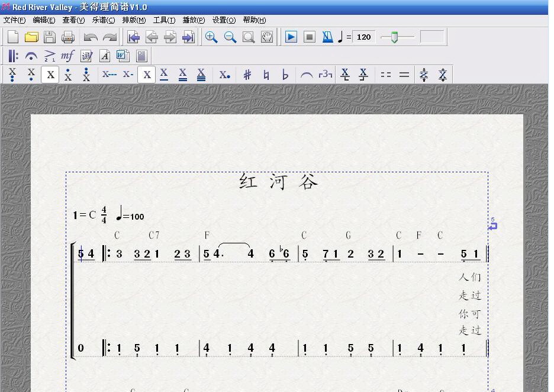The height and width of the screenshot is (392, 554).
Task: Add a fermata mark
Action: click(31, 56)
